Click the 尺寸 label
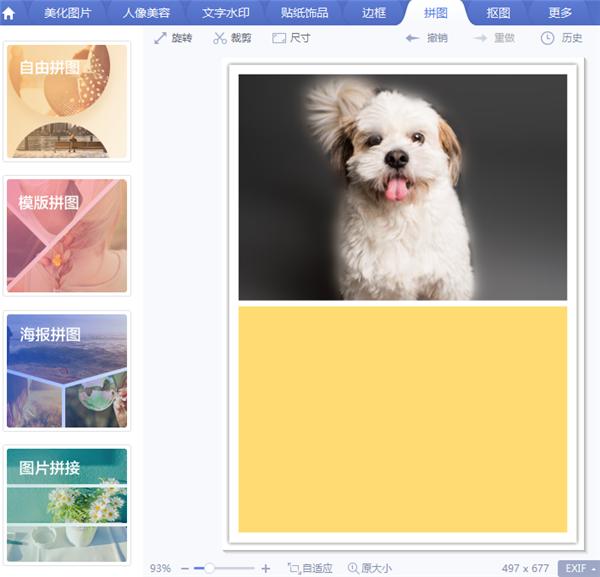This screenshot has height=577, width=600. click(300, 38)
